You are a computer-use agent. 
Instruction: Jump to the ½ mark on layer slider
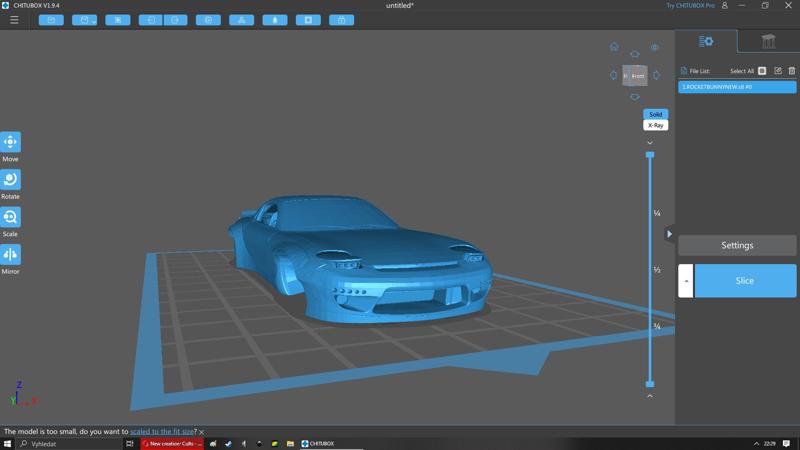(657, 270)
